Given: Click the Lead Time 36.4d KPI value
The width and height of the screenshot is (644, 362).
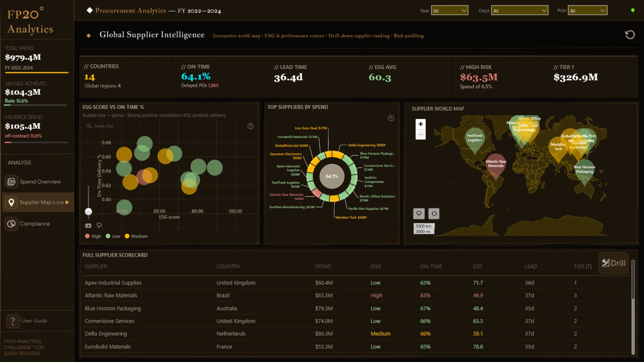Looking at the screenshot, I should (288, 77).
